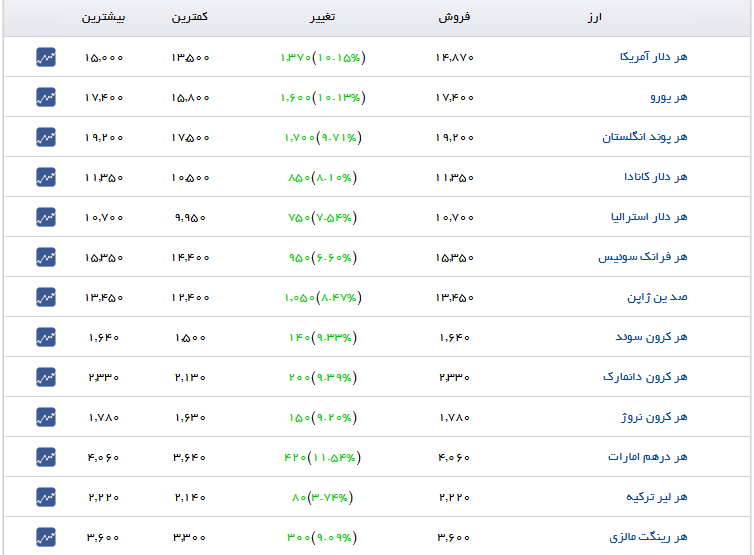Image resolution: width=754 pixels, height=555 pixels.
Task: Open chart icon for هر فرانک سوئیس
Action: [x=46, y=257]
